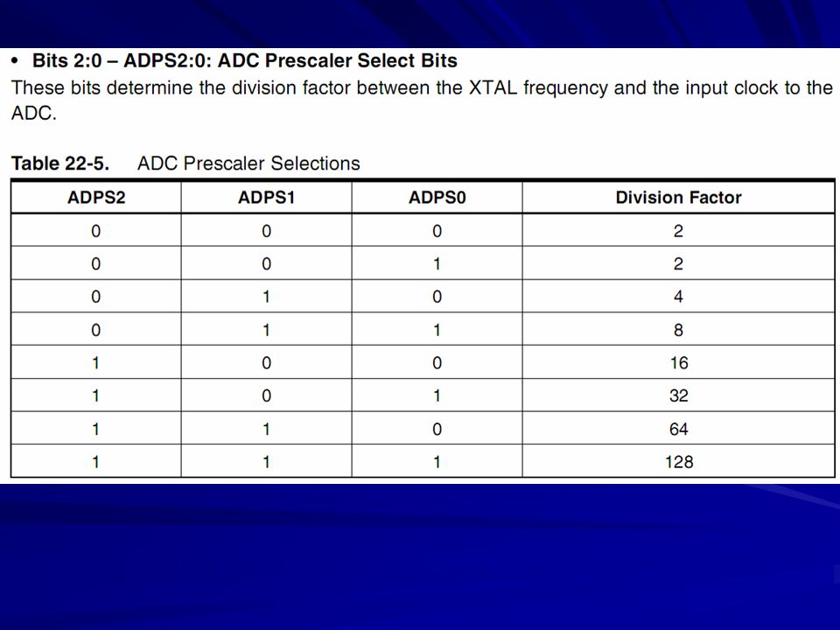
Task: Select the division factor 8 cell
Action: point(679,330)
